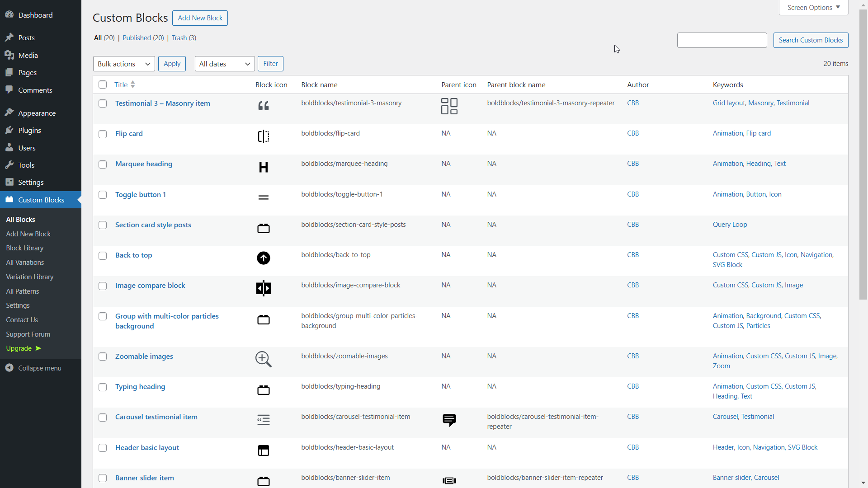Click the Image compare block icon

point(264,288)
